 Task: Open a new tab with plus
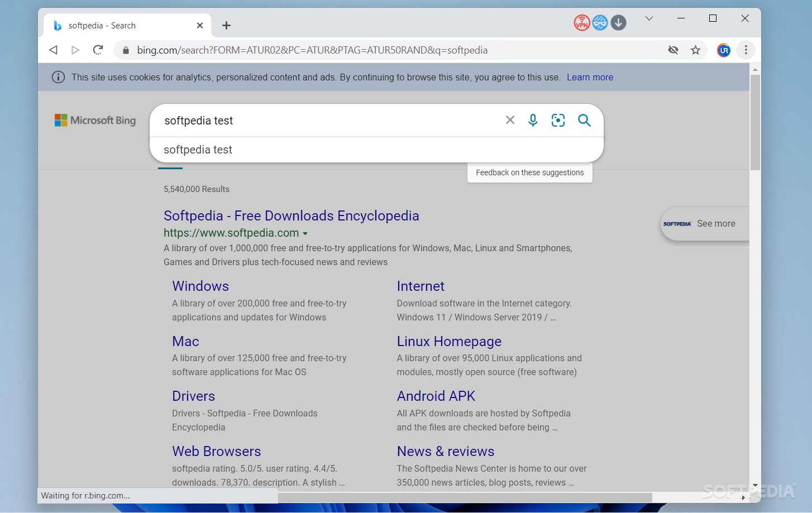(226, 25)
